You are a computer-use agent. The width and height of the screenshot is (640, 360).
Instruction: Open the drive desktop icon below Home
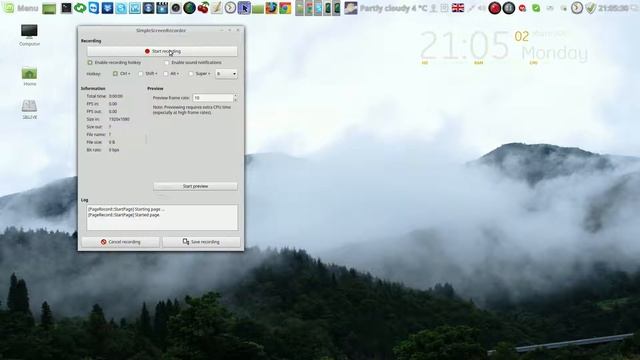[x=29, y=109]
